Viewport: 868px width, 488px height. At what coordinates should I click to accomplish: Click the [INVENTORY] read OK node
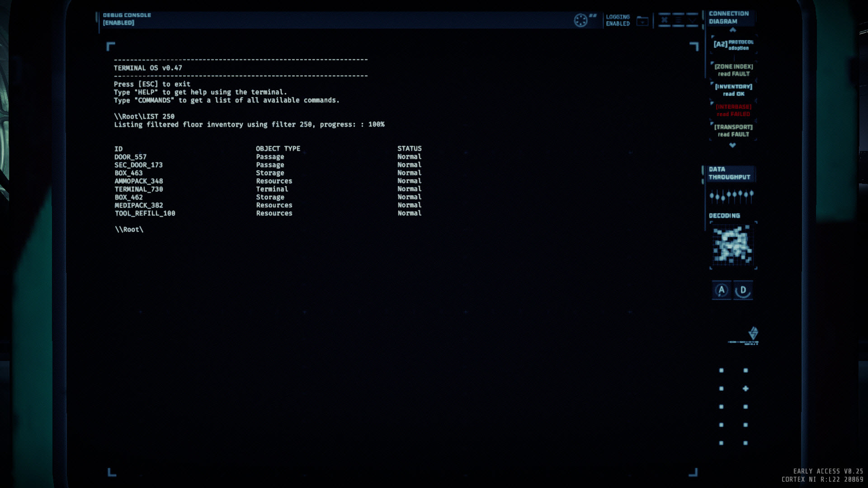coord(733,90)
